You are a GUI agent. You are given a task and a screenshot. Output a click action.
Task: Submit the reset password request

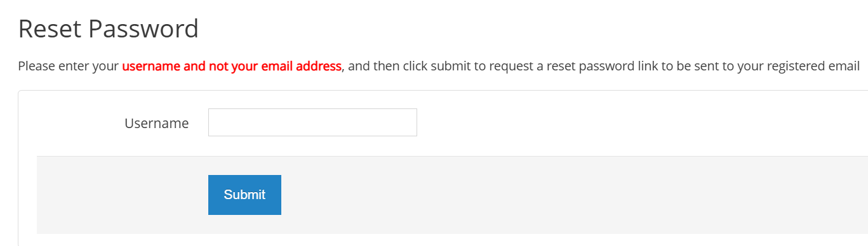[x=244, y=195]
